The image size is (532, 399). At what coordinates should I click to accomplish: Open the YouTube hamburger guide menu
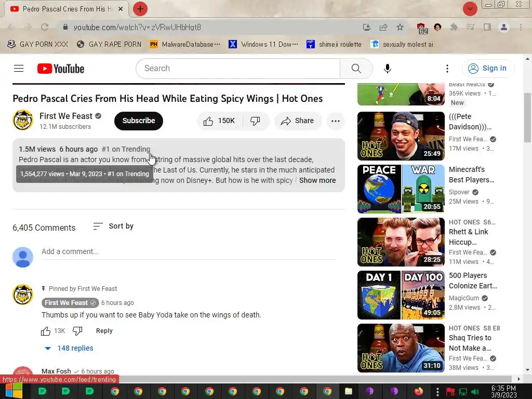pos(19,69)
